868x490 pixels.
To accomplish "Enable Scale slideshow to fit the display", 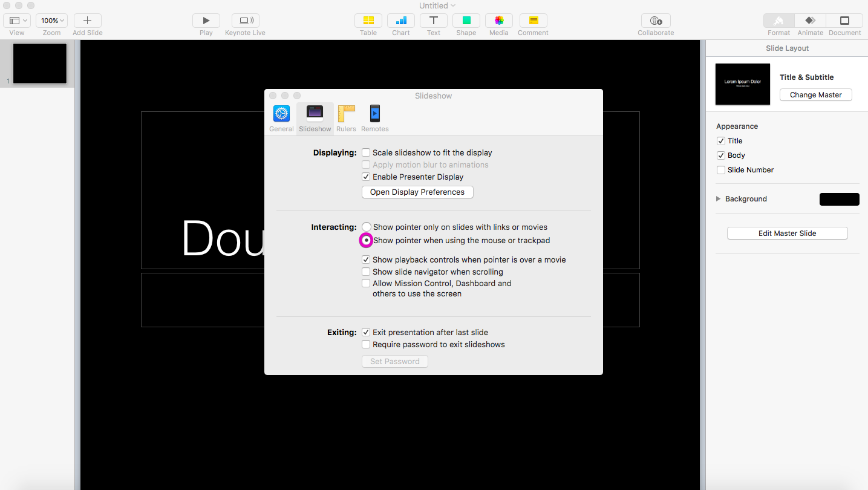I will 366,153.
